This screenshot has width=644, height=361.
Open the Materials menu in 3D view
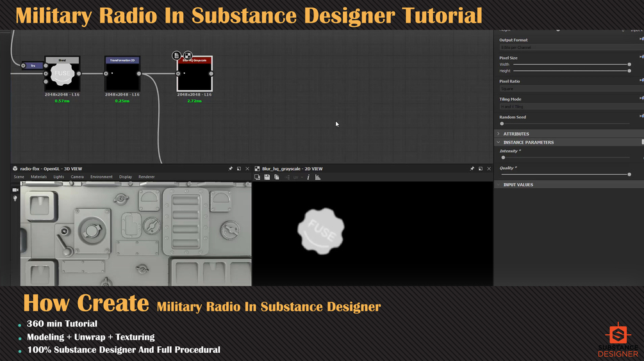tap(38, 177)
